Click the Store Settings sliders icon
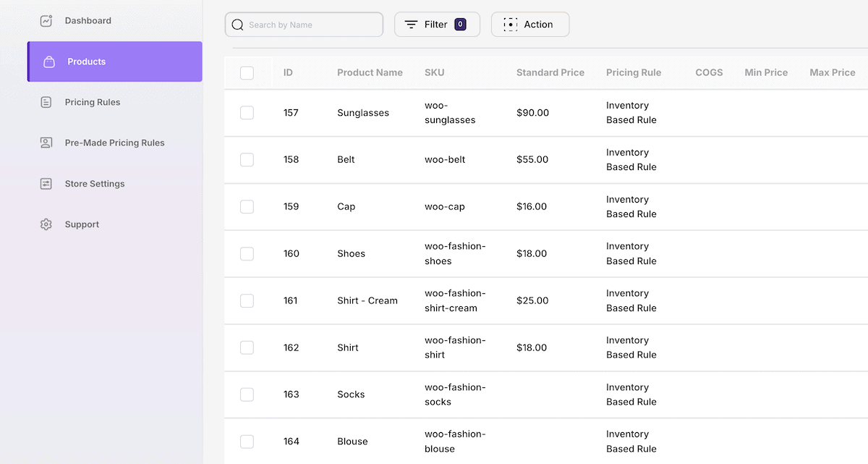868x464 pixels. [46, 184]
